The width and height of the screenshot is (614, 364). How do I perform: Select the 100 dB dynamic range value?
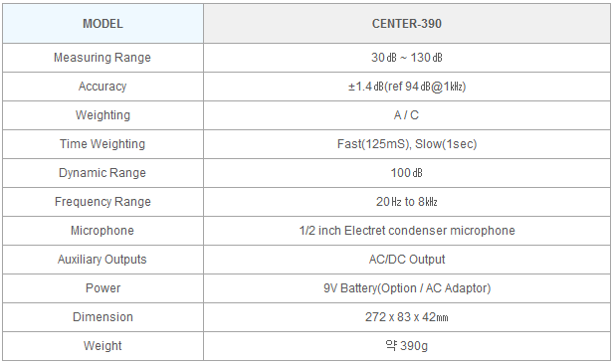coord(407,173)
